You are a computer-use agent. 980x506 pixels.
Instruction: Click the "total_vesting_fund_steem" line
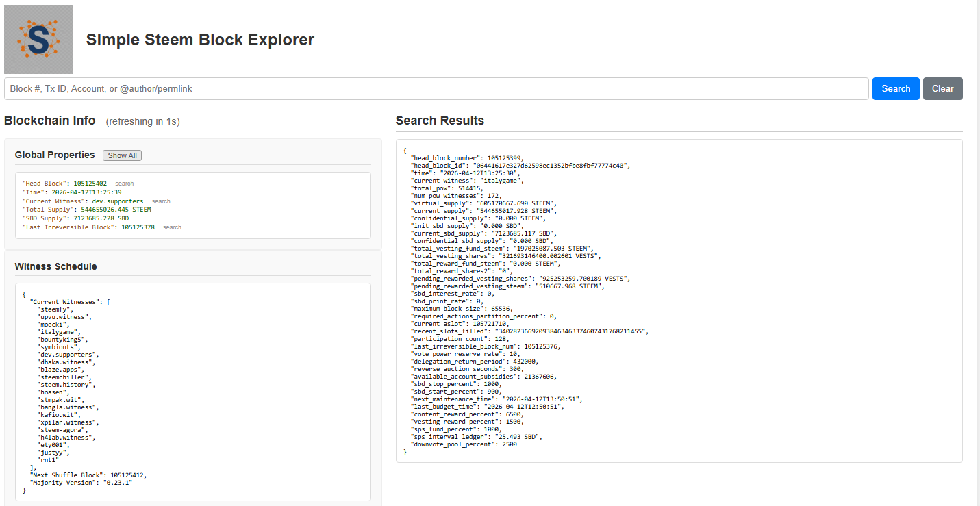502,249
